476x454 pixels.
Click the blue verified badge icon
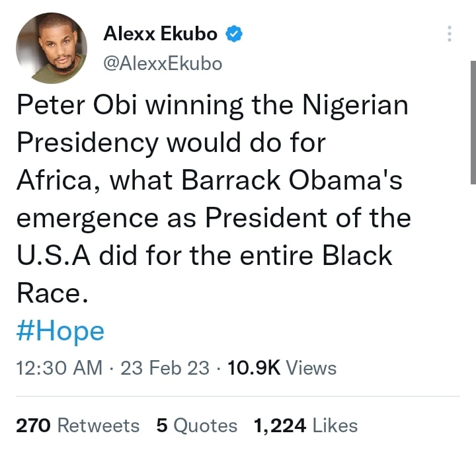point(234,34)
